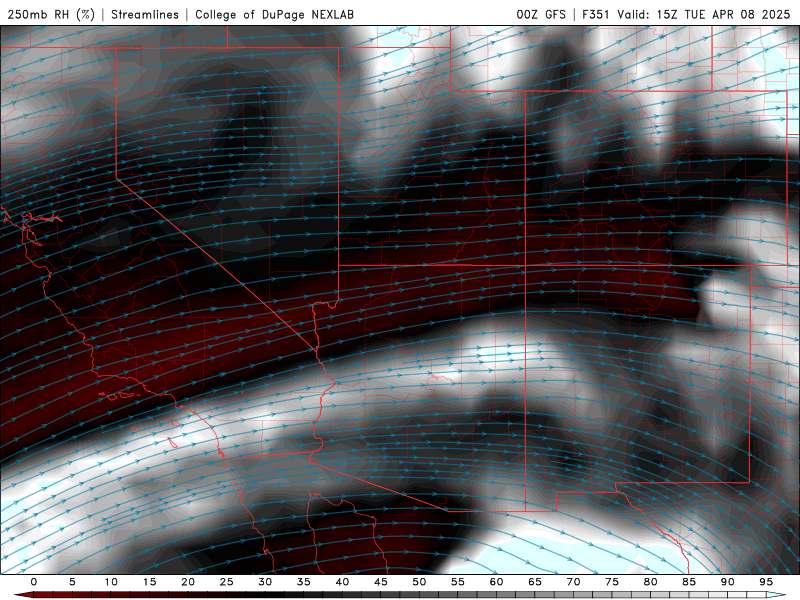Click the colorbar tick label "65"
Screen dimensions: 800x600
pos(535,582)
